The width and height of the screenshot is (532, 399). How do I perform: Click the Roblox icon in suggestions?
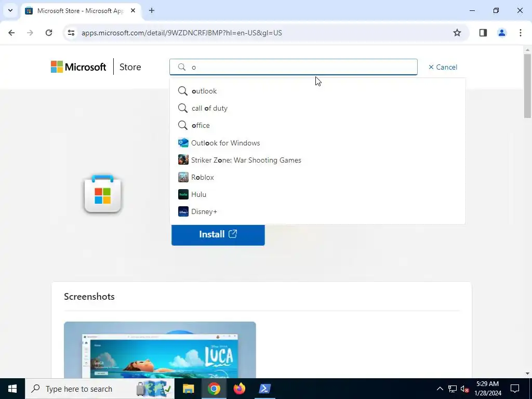coord(183,177)
